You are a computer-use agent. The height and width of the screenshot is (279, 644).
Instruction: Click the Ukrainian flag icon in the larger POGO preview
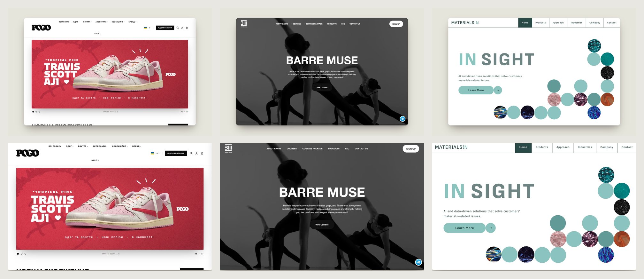tap(152, 153)
